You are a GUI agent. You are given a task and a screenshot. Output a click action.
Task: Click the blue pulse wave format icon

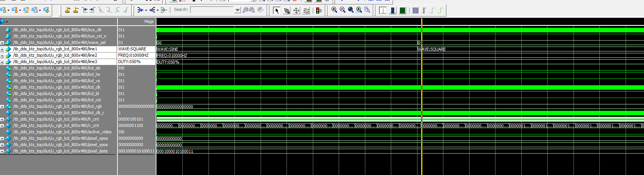point(393,11)
